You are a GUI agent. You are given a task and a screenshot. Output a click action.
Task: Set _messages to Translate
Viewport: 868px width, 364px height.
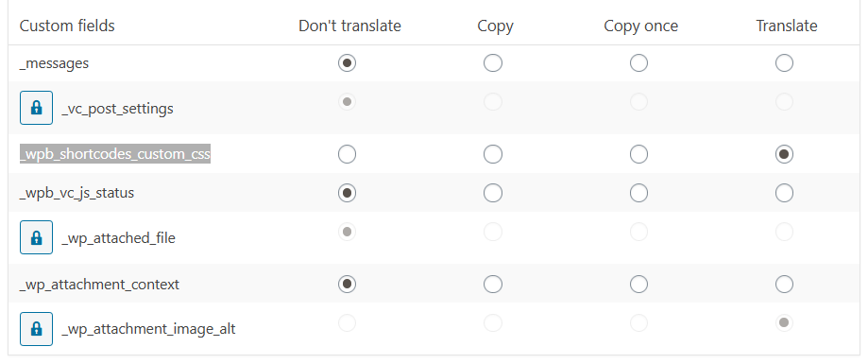click(784, 62)
